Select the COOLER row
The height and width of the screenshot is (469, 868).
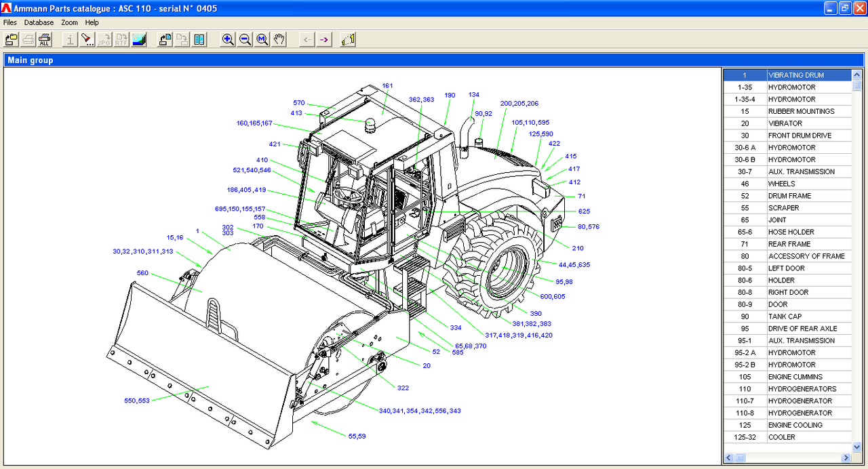point(787,437)
